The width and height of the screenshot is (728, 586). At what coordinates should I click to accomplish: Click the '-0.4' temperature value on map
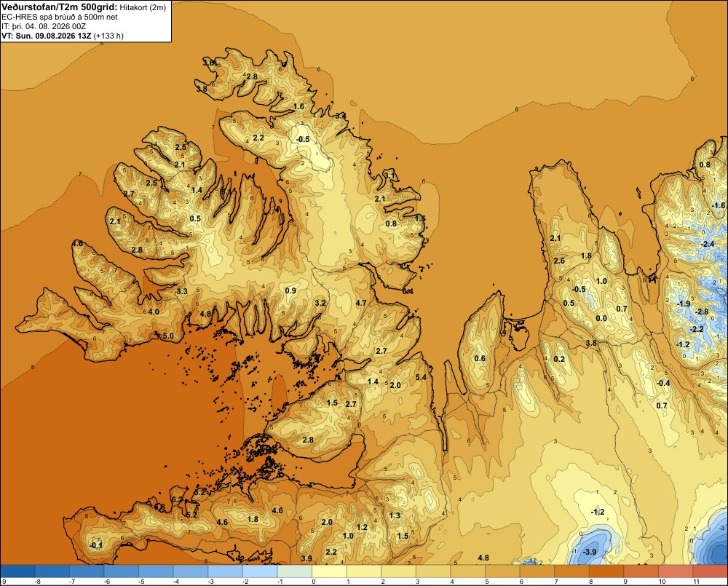point(663,383)
